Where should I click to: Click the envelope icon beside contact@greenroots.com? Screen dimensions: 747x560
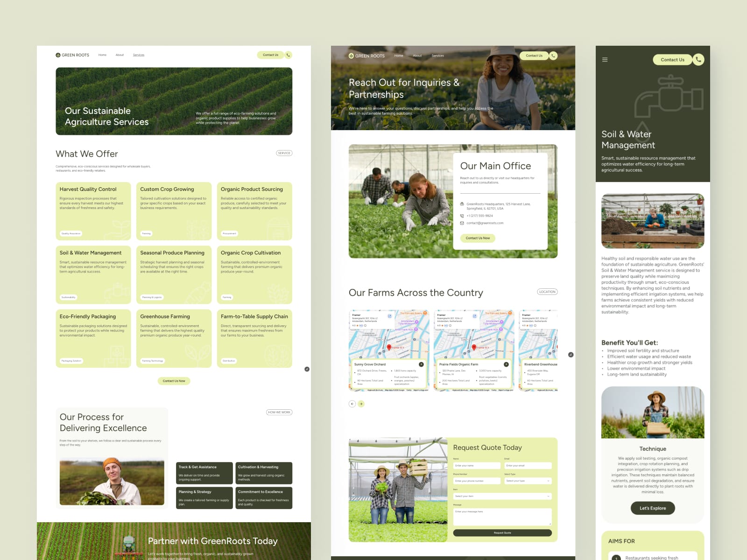[462, 223]
